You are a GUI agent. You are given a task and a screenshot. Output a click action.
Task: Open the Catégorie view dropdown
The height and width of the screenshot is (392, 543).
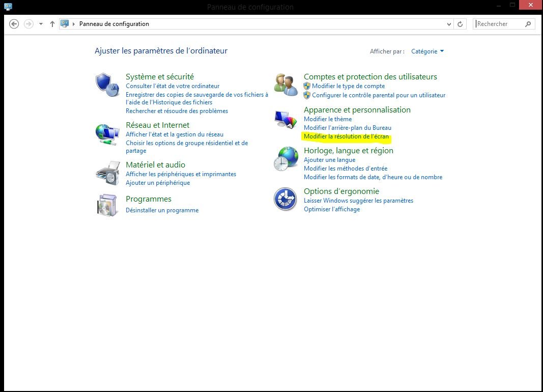point(427,51)
